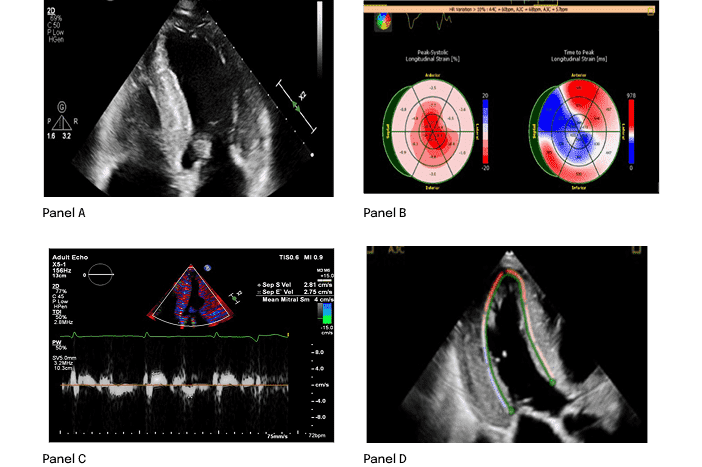Click the square icon at Panel D top right

636,249
